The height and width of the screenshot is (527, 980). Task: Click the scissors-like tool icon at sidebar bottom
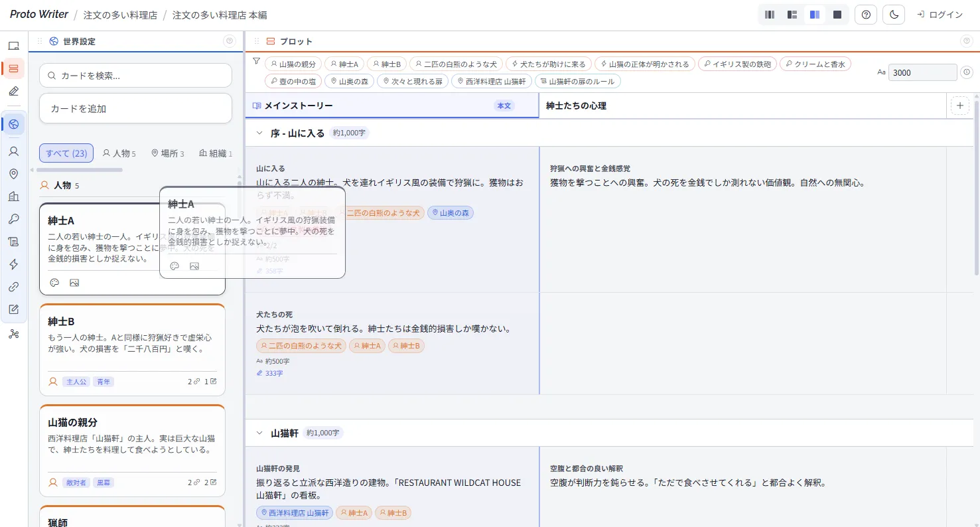14,334
